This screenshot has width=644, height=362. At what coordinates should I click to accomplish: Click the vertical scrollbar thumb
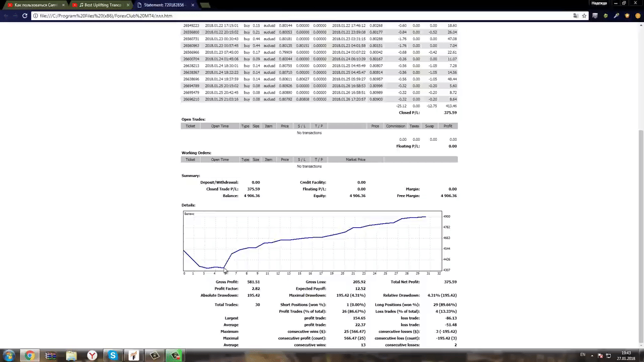641,236
